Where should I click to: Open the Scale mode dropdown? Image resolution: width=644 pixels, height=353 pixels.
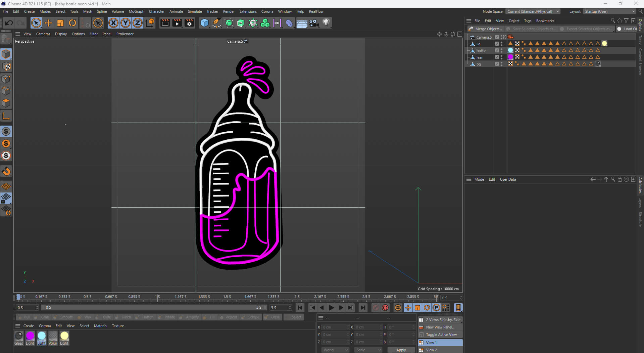(x=368, y=350)
